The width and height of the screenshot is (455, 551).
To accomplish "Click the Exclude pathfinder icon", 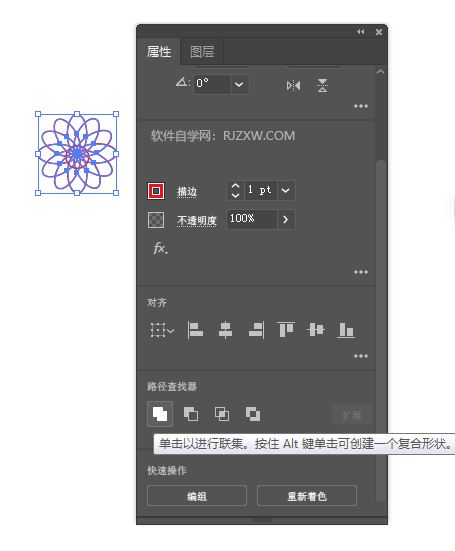I will [x=253, y=414].
